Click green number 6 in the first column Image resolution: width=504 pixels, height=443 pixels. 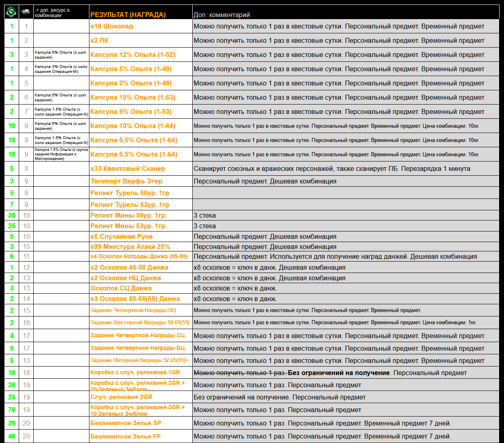(x=12, y=256)
